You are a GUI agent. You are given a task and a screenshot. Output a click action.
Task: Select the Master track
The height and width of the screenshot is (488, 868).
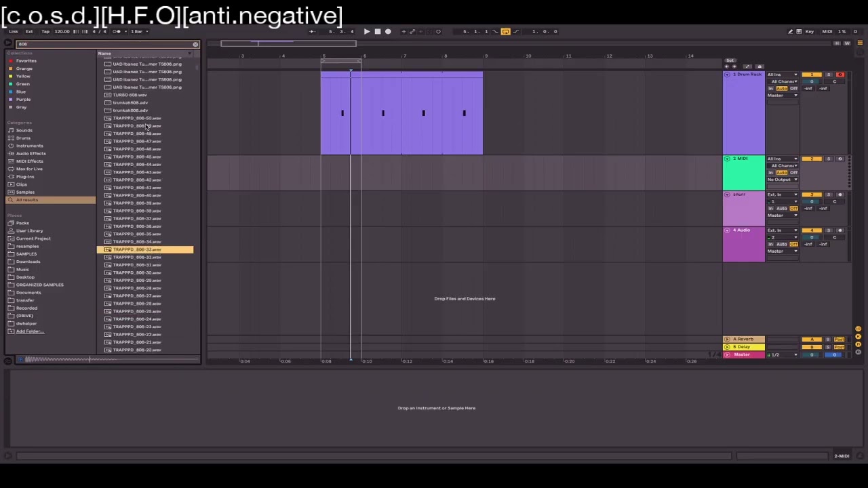coord(744,354)
